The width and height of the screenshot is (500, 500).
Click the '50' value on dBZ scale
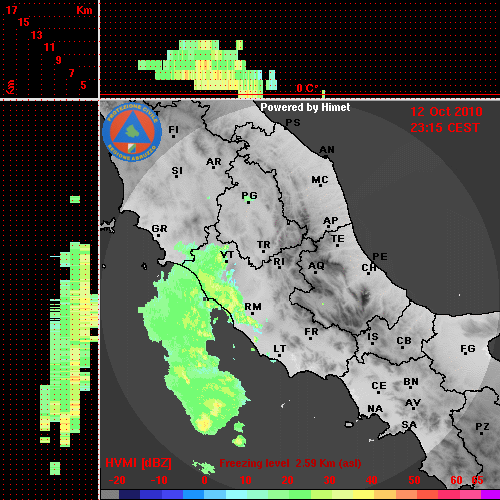[414, 480]
